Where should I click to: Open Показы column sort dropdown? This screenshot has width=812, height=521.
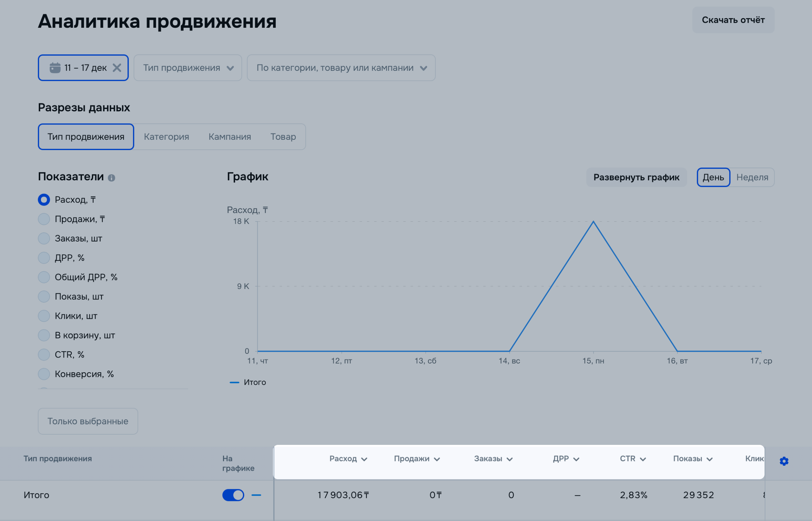710,460
